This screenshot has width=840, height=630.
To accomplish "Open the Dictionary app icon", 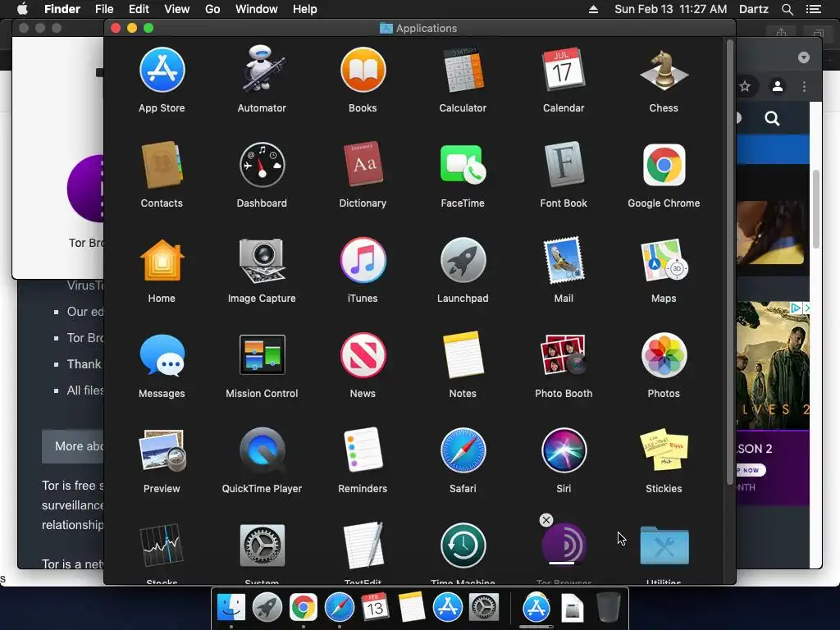I will pos(363,164).
